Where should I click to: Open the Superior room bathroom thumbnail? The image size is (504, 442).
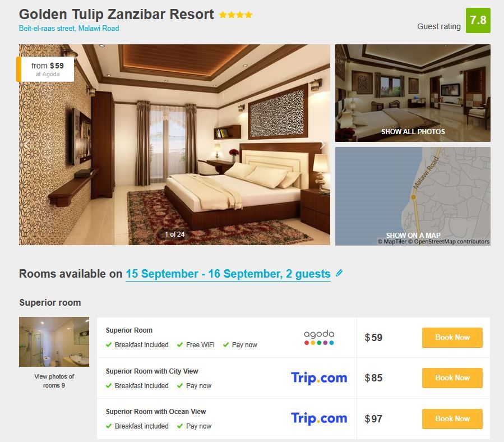point(54,342)
